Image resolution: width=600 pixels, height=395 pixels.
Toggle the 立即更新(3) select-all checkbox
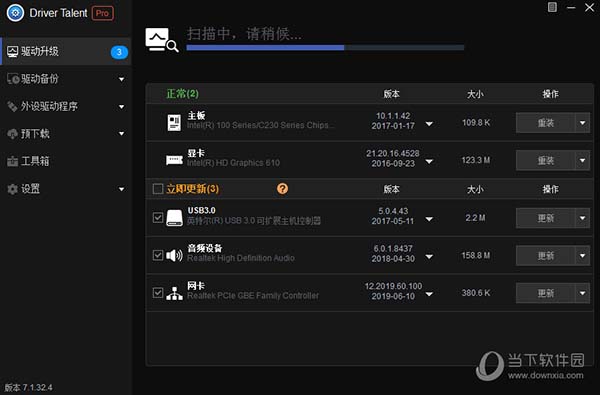158,189
